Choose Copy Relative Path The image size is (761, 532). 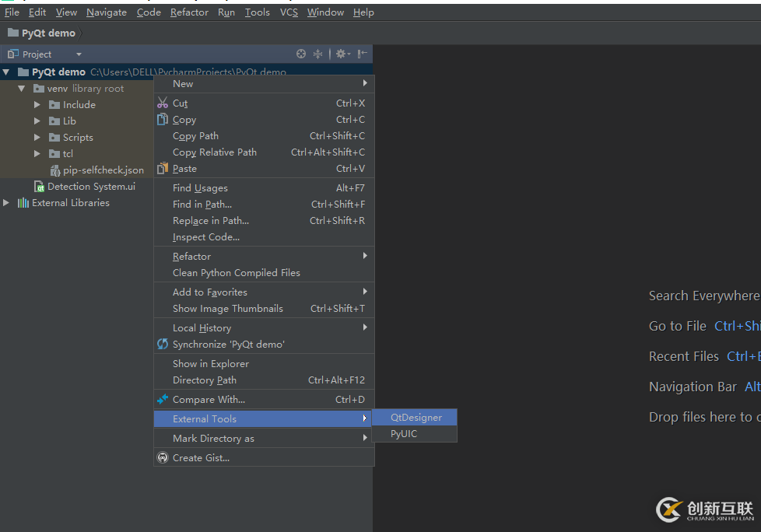(264, 152)
